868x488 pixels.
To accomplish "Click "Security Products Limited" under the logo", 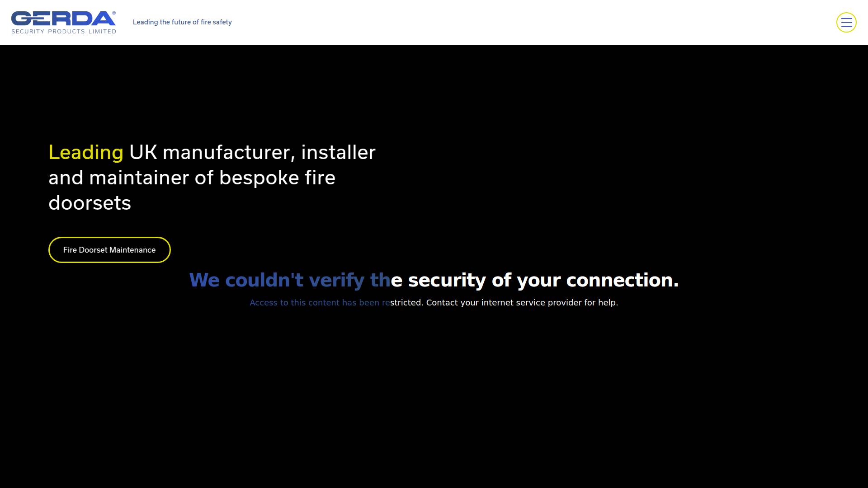I will 64,32.
